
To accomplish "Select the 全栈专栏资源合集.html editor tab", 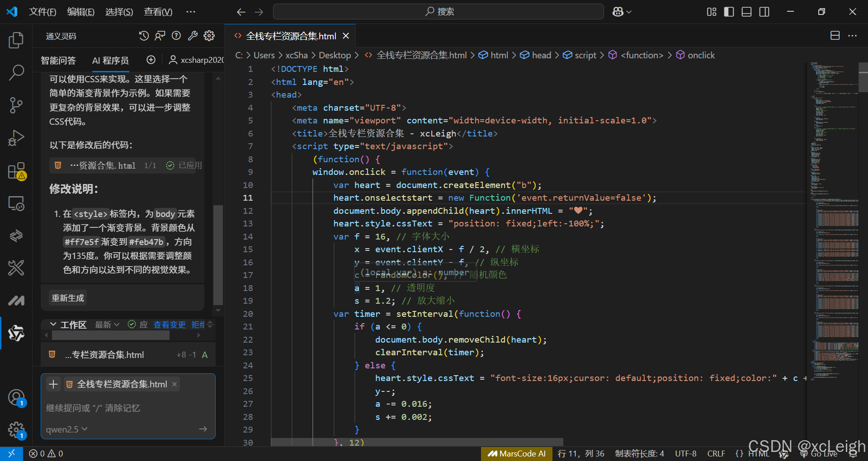I will pyautogui.click(x=291, y=36).
